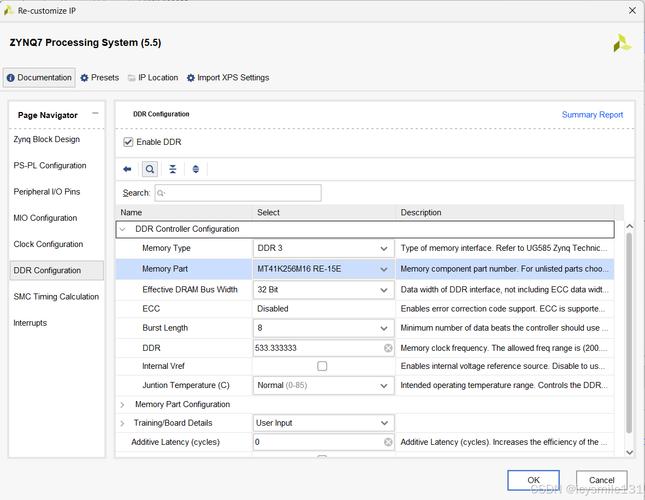Click the Search input field

click(238, 193)
